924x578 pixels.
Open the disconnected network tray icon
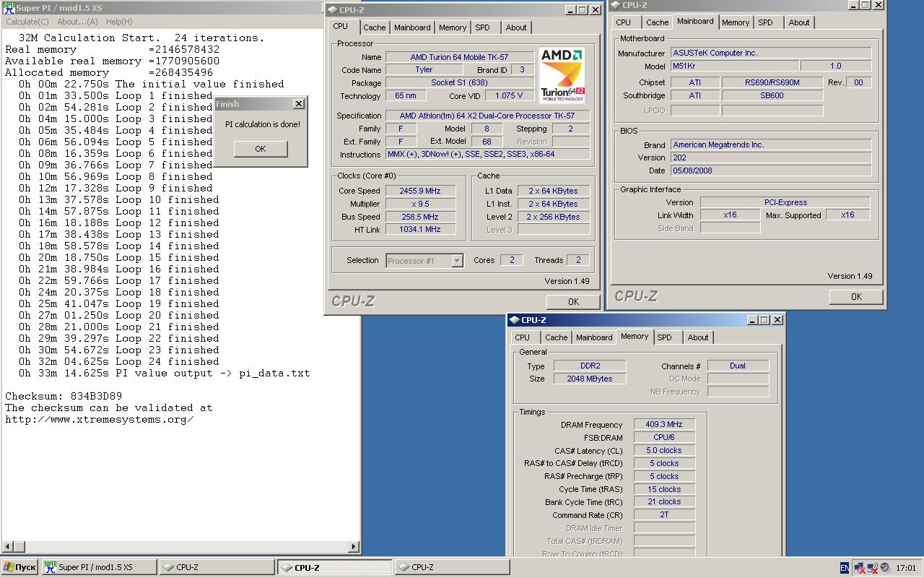coord(859,568)
